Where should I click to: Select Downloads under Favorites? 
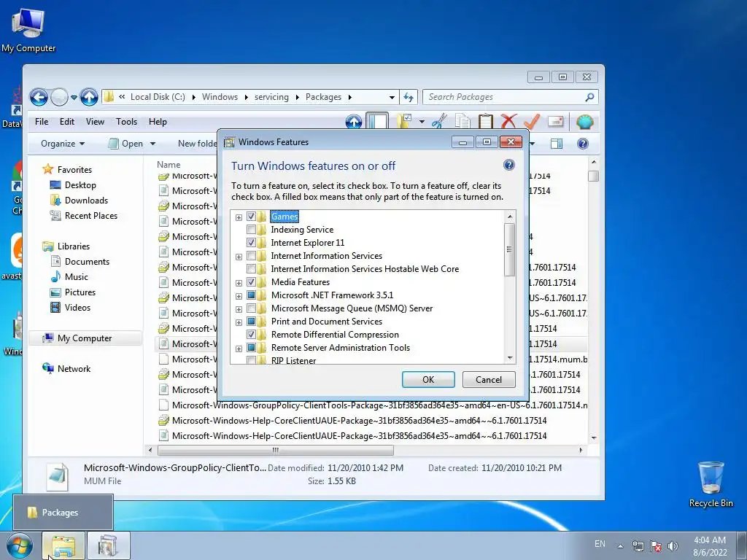tap(86, 201)
